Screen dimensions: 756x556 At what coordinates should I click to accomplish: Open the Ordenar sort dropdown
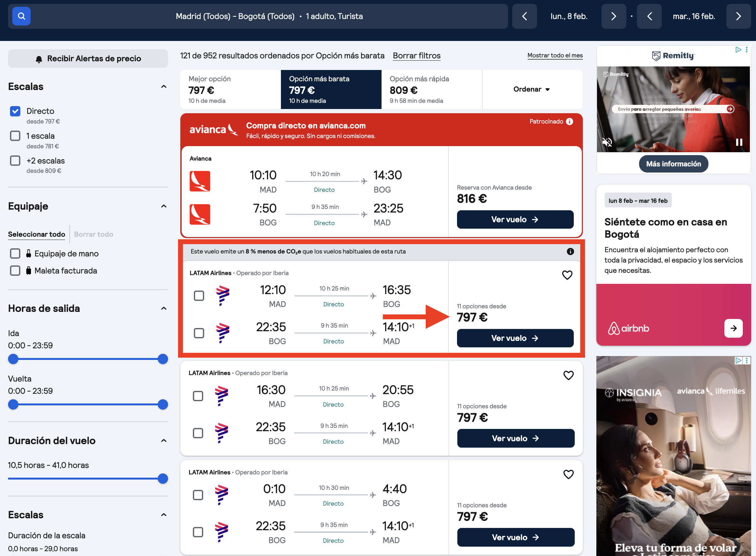532,89
